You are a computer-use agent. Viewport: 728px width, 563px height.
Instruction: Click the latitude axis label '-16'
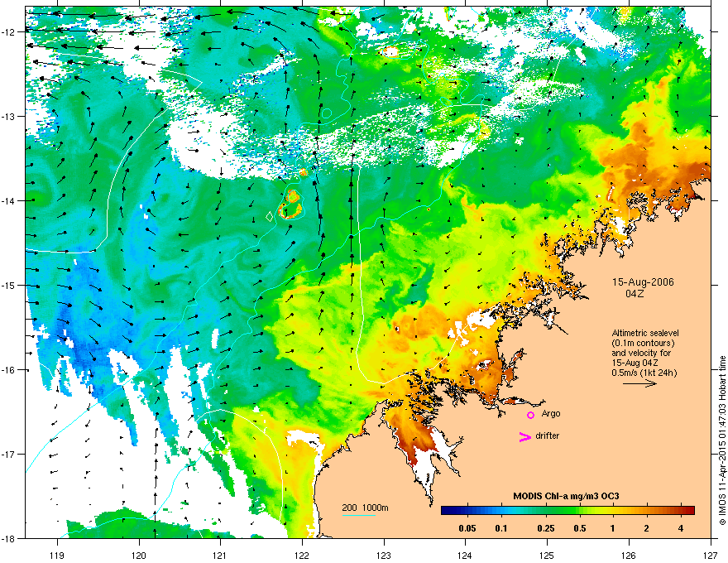(8, 370)
